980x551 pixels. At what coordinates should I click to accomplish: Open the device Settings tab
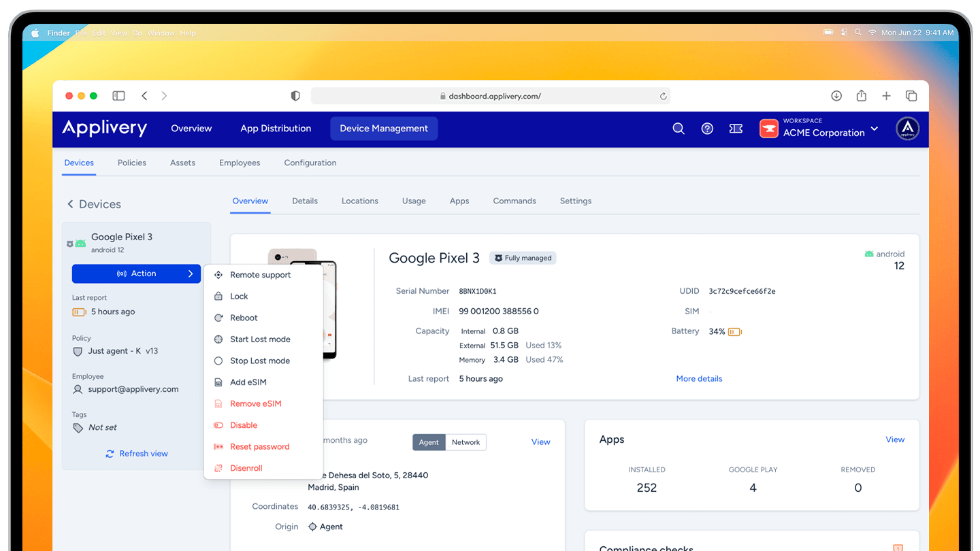pos(576,201)
